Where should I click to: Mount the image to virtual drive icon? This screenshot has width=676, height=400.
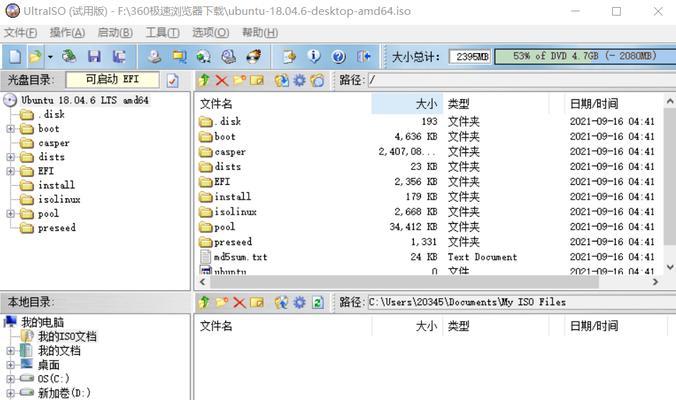pyautogui.click(x=204, y=56)
